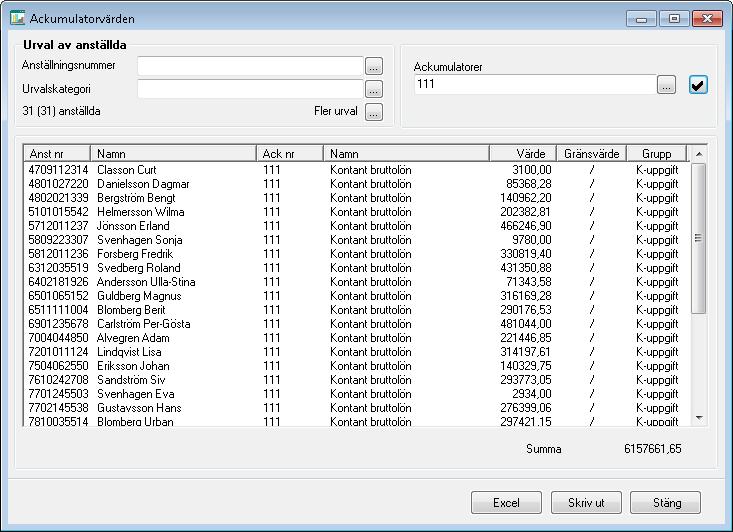Select the row for Alvegren Adam

click(x=357, y=338)
